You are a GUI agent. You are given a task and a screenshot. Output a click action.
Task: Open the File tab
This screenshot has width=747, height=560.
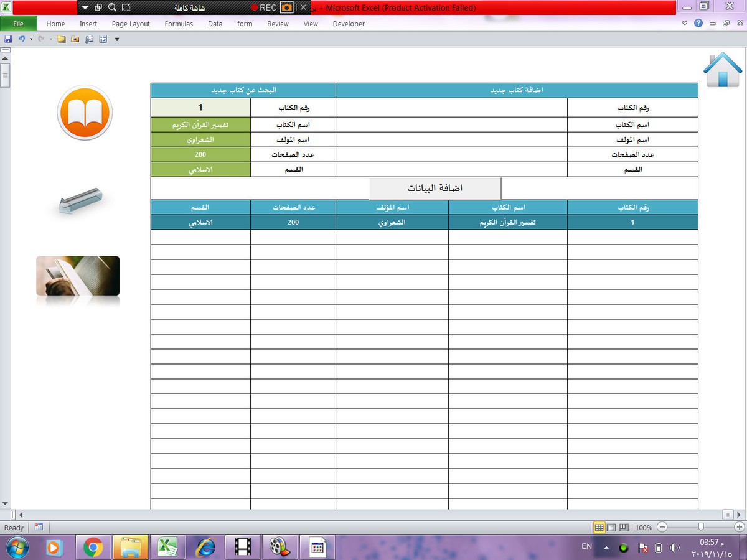pos(18,24)
